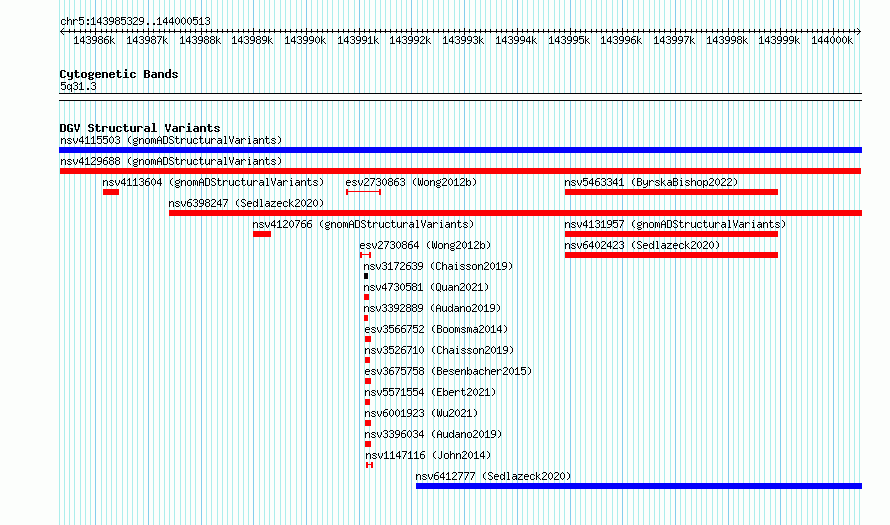Click the 143996k ruler tick label
This screenshot has width=890, height=525.
(x=621, y=41)
